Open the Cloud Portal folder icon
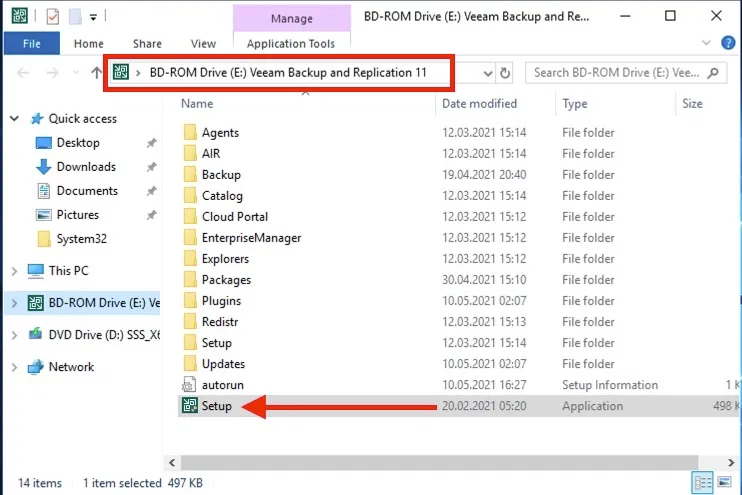This screenshot has height=495, width=742. pyautogui.click(x=190, y=216)
